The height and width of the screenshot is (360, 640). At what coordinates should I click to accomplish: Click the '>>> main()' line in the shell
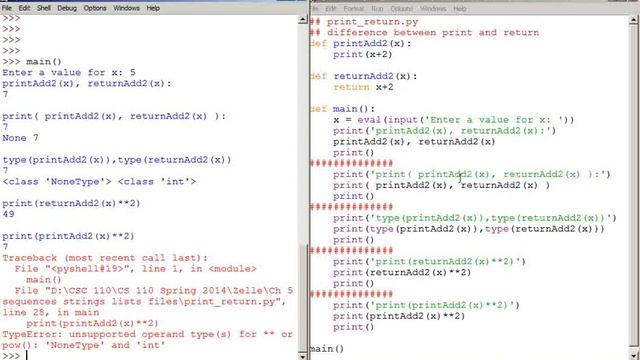click(32, 62)
